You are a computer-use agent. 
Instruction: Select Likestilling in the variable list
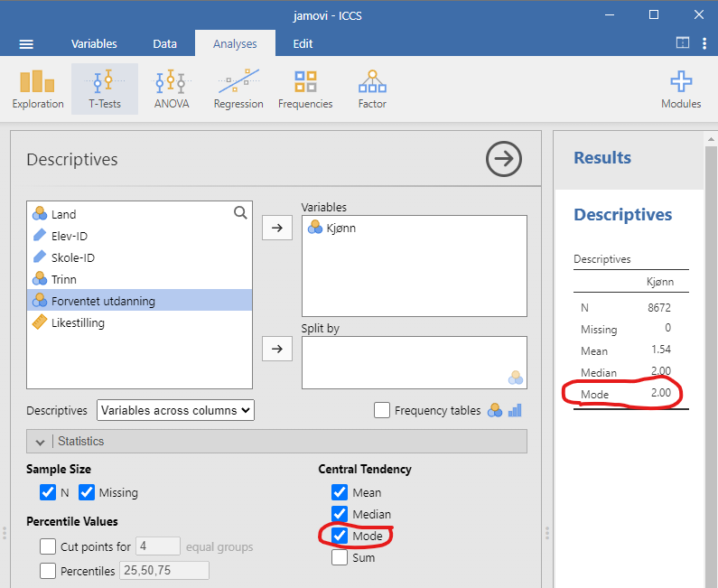click(x=78, y=322)
